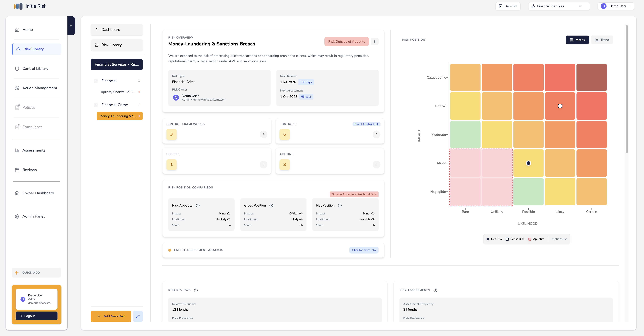Image resolution: width=644 pixels, height=336 pixels.
Task: Open the Admin Panel gear icon
Action: tap(17, 216)
